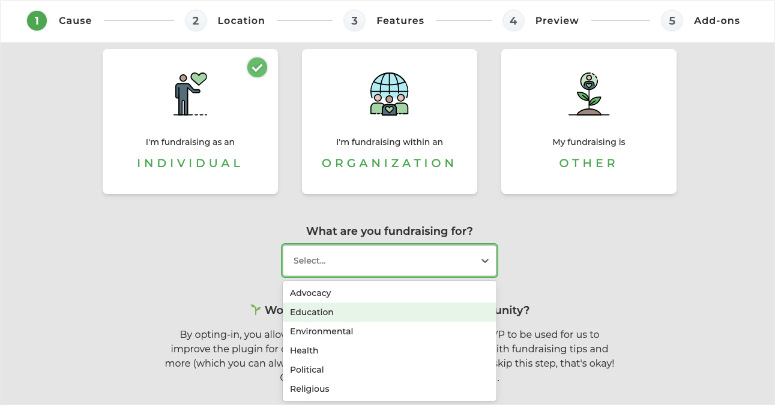Click the step 4 Preview number circle

point(513,21)
